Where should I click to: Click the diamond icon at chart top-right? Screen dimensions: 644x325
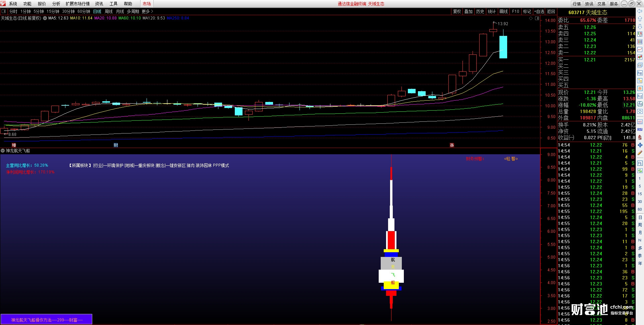531,18
